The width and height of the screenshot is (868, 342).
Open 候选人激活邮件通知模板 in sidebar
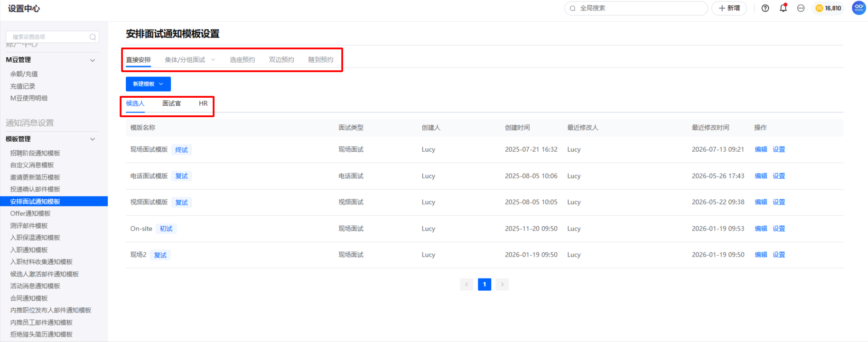45,274
